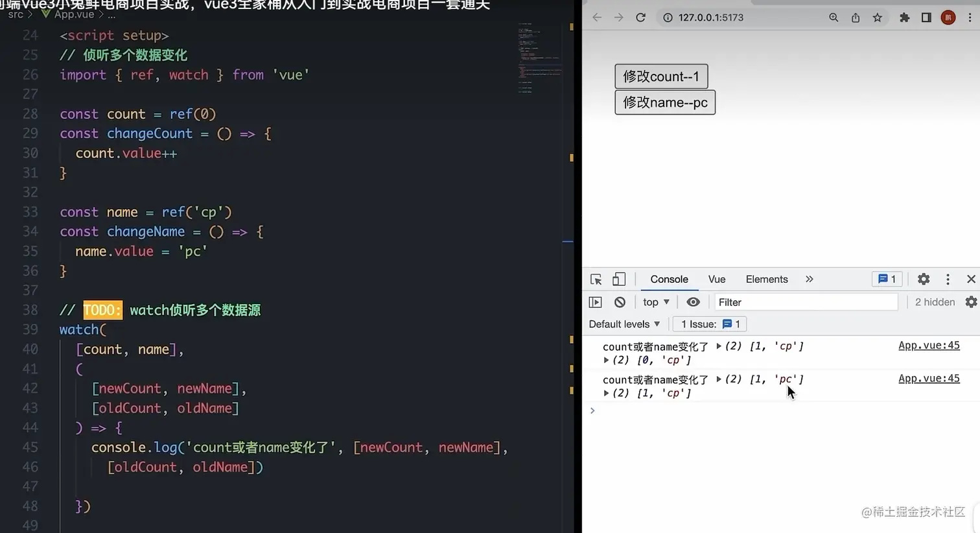Open the red profile avatar
Screen dimensions: 980x533
tap(948, 18)
